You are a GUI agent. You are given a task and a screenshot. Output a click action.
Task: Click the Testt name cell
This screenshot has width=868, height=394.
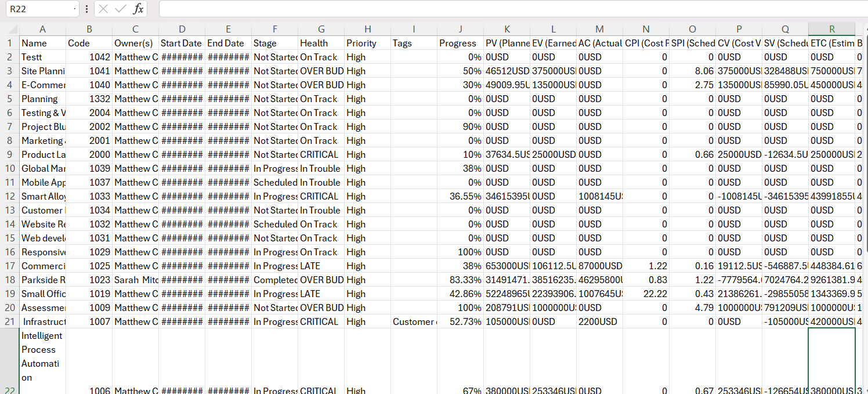(42, 57)
